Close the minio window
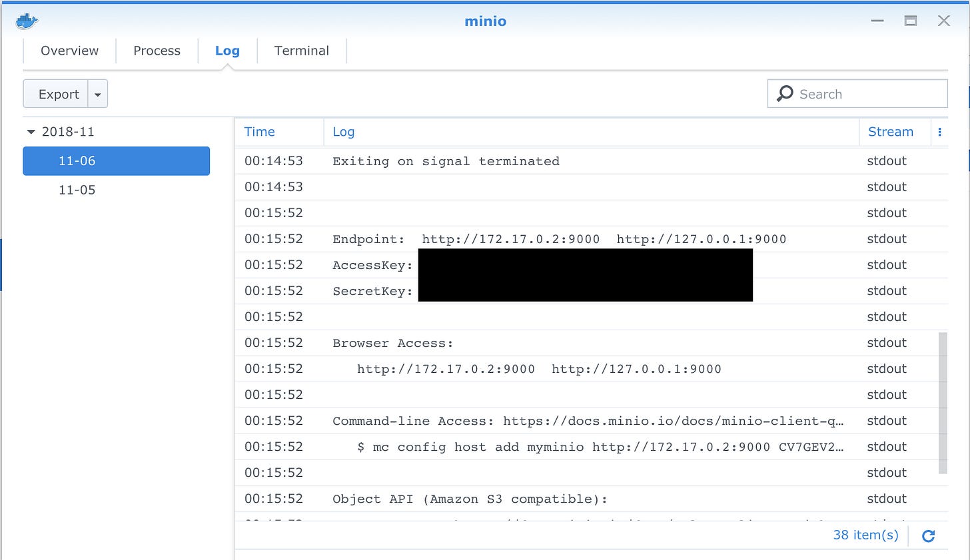The image size is (970, 560). (943, 21)
